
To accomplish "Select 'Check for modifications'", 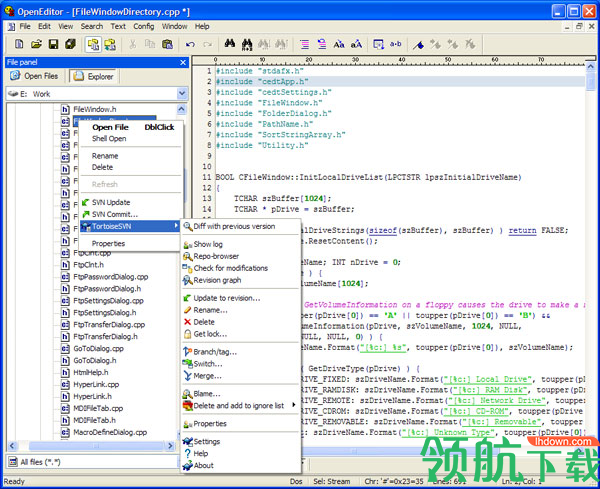I will [x=239, y=268].
